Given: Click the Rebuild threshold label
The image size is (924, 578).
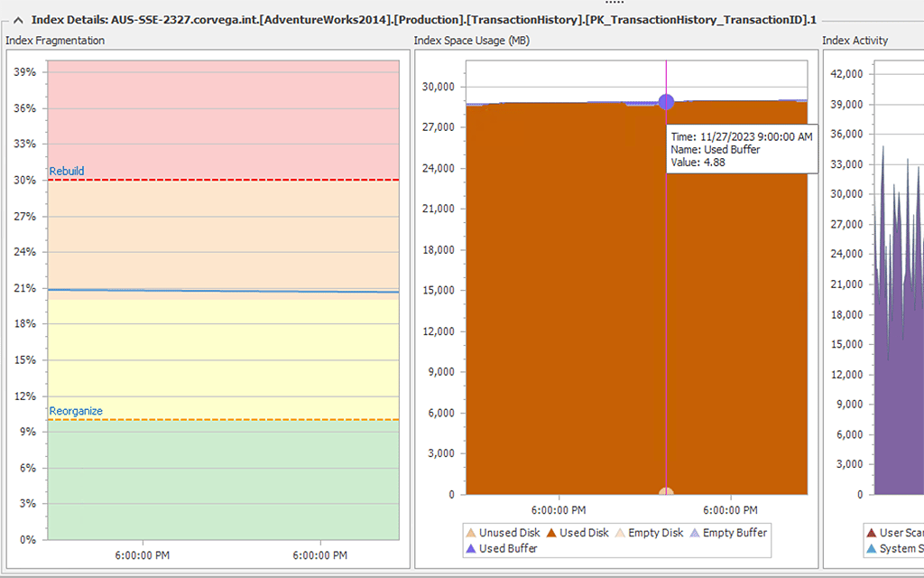Looking at the screenshot, I should 67,171.
